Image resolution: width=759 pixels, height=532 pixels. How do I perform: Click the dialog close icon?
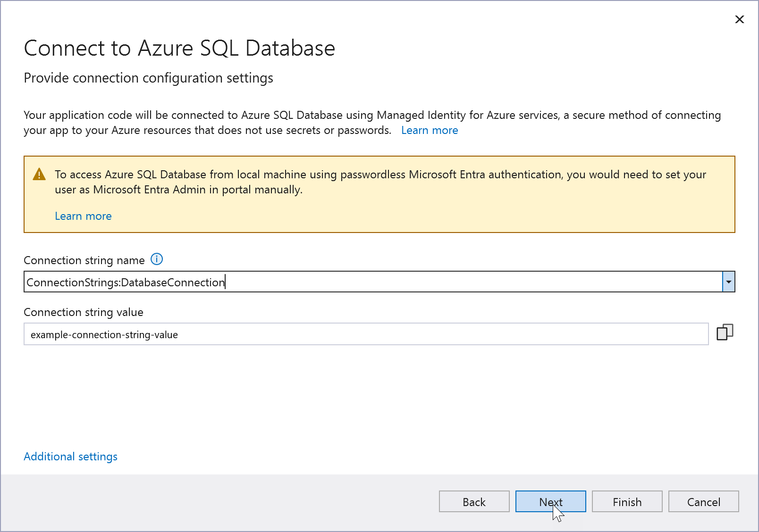point(739,19)
